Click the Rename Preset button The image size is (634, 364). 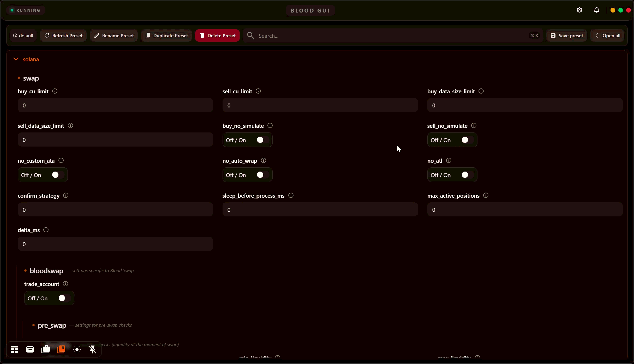[114, 36]
